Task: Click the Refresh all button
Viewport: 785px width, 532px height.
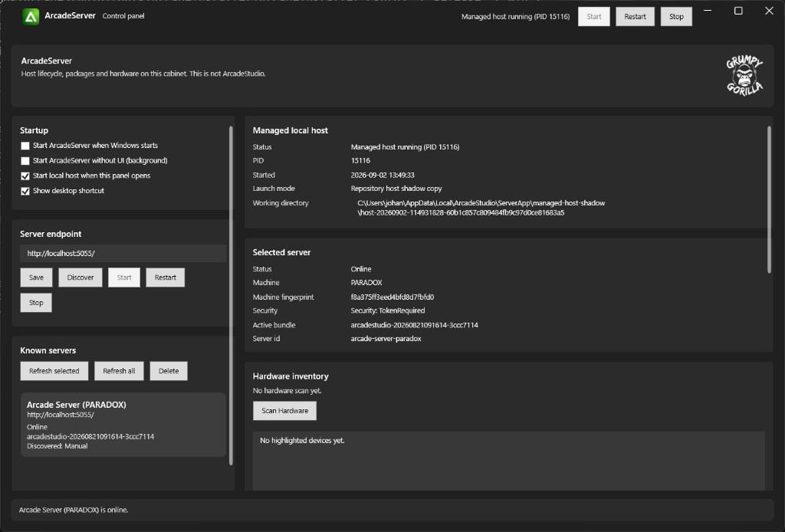Action: point(119,371)
